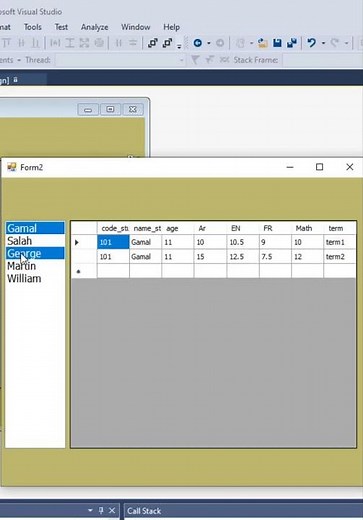
Task: Open the Help menu
Action: 171,27
